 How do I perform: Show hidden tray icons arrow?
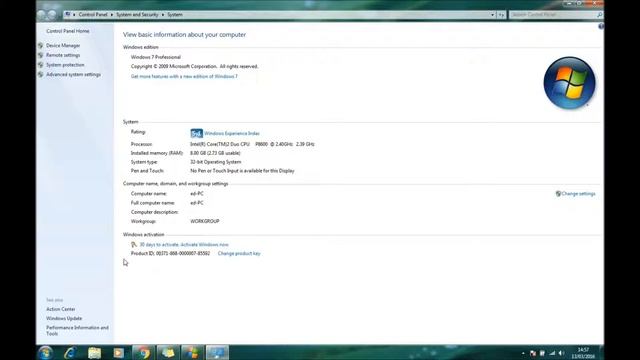523,353
